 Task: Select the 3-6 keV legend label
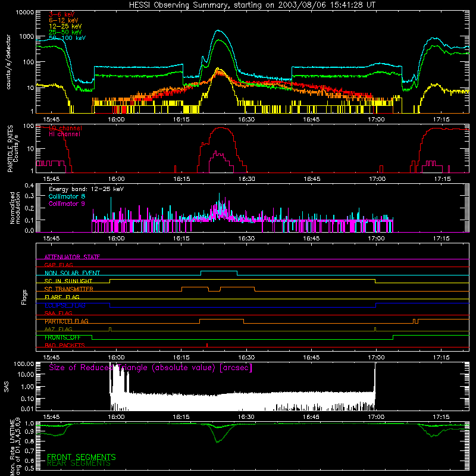[61, 14]
